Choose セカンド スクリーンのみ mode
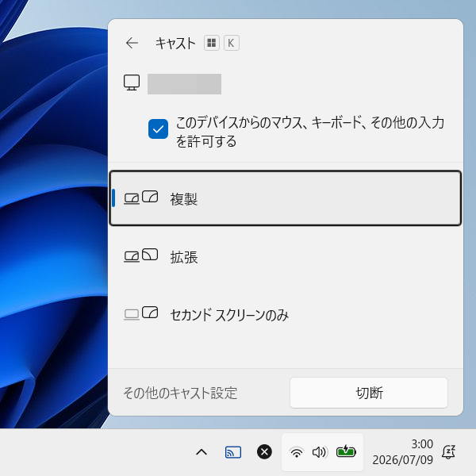Viewport: 476px width, 476px height. point(286,314)
